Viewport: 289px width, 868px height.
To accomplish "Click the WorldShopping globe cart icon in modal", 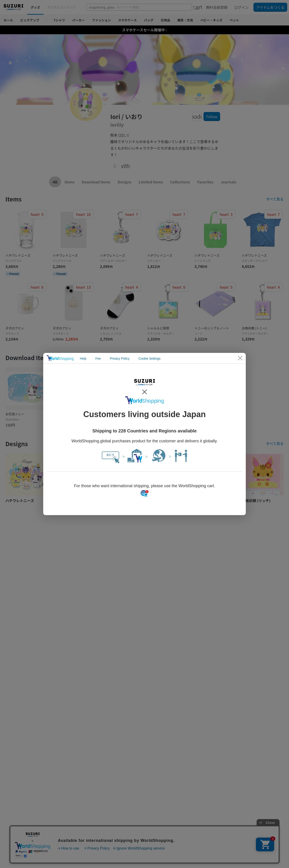I will pyautogui.click(x=144, y=493).
